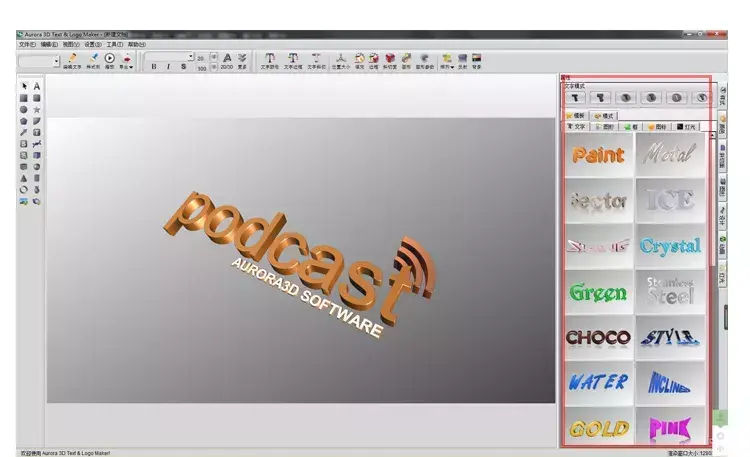
Task: Open the 设置 Settings menu
Action: 93,45
